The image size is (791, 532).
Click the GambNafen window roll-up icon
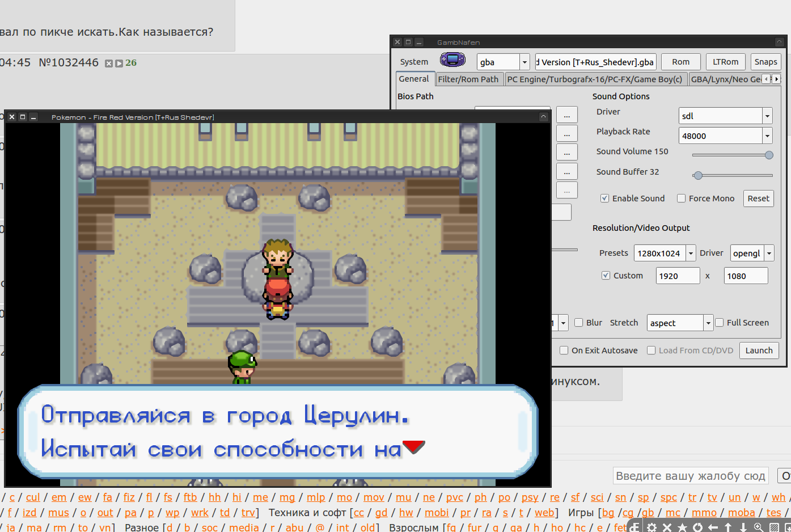[x=780, y=42]
